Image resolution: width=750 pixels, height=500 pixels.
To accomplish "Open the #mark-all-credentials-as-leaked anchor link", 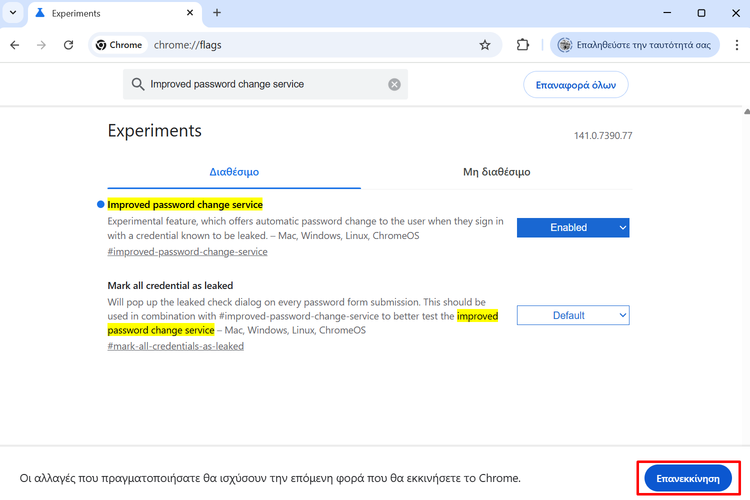I will coord(176,346).
